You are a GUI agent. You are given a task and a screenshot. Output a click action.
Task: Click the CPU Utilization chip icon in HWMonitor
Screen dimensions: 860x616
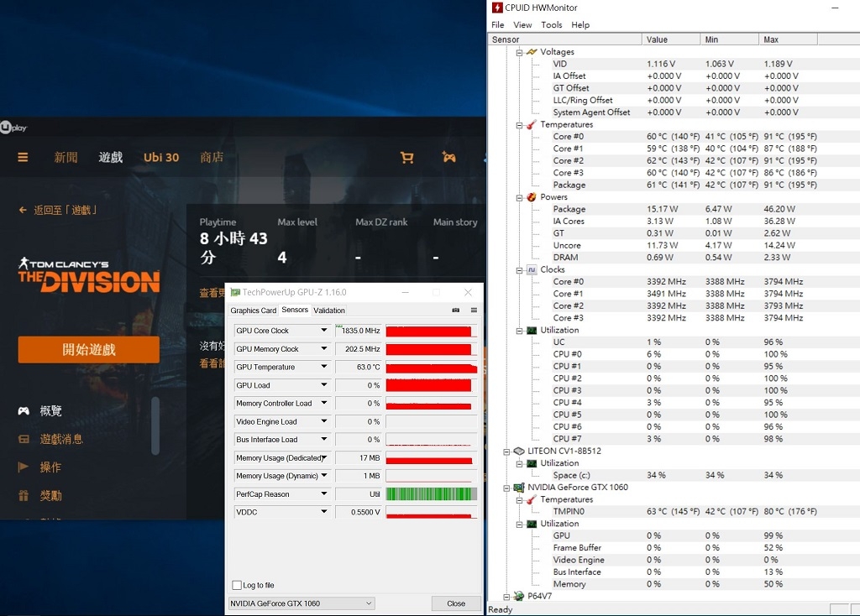[x=532, y=330]
